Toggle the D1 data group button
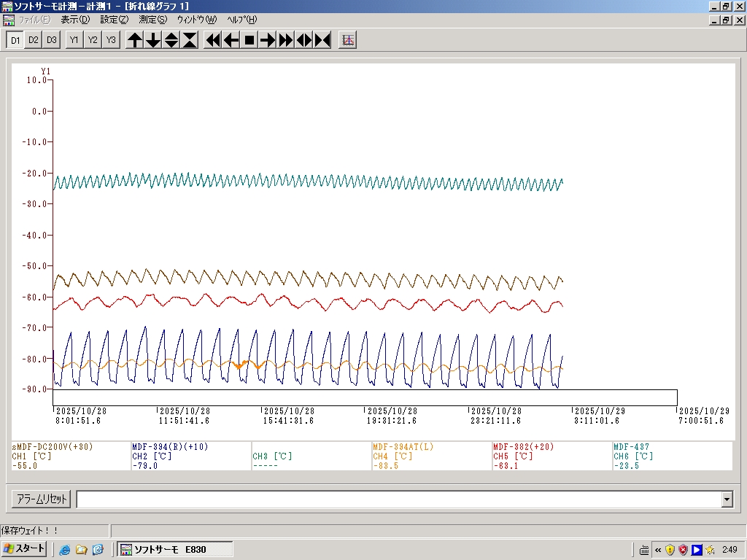The image size is (747, 560). (15, 40)
